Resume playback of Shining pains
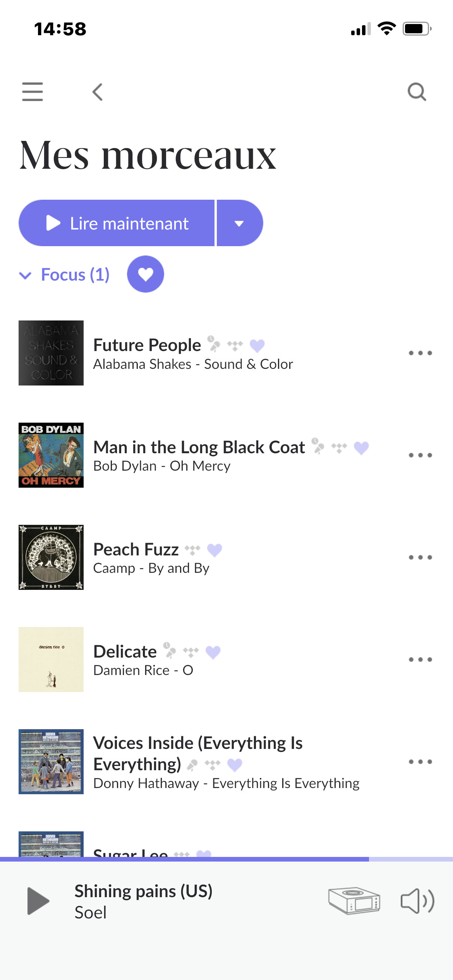The width and height of the screenshot is (453, 980). [38, 901]
